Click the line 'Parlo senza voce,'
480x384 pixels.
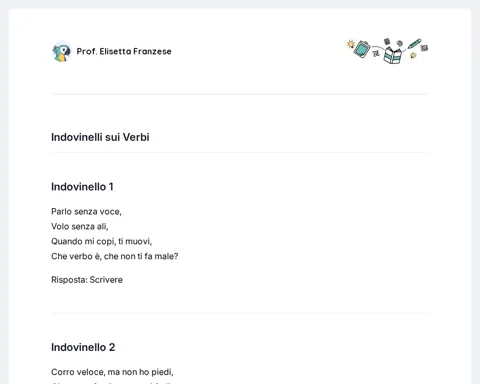tap(86, 212)
